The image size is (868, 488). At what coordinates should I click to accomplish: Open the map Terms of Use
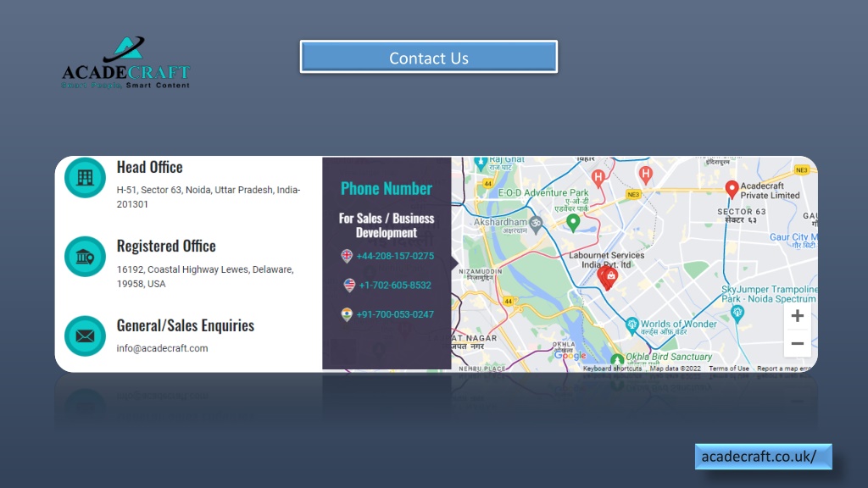click(x=728, y=369)
